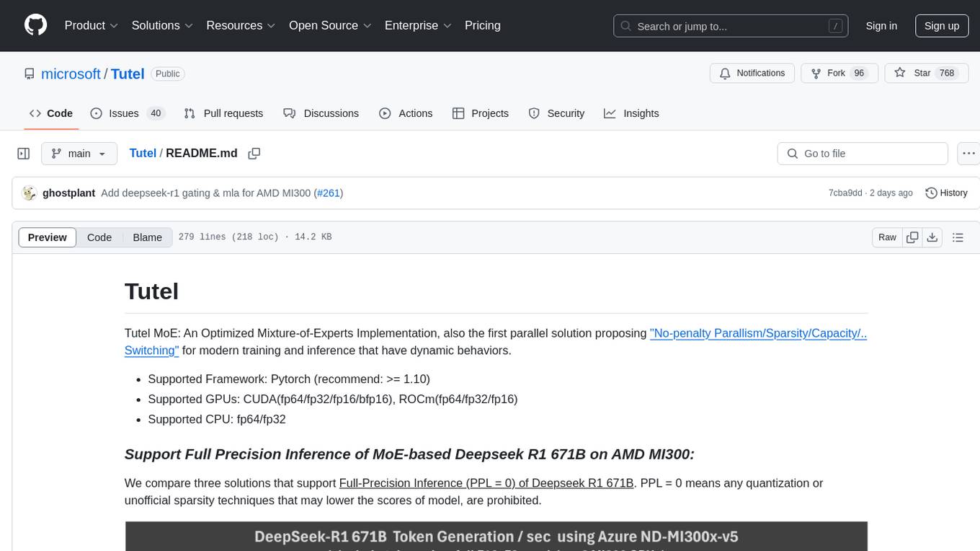Image resolution: width=980 pixels, height=551 pixels.
Task: Click the fork count 96
Action: [858, 74]
